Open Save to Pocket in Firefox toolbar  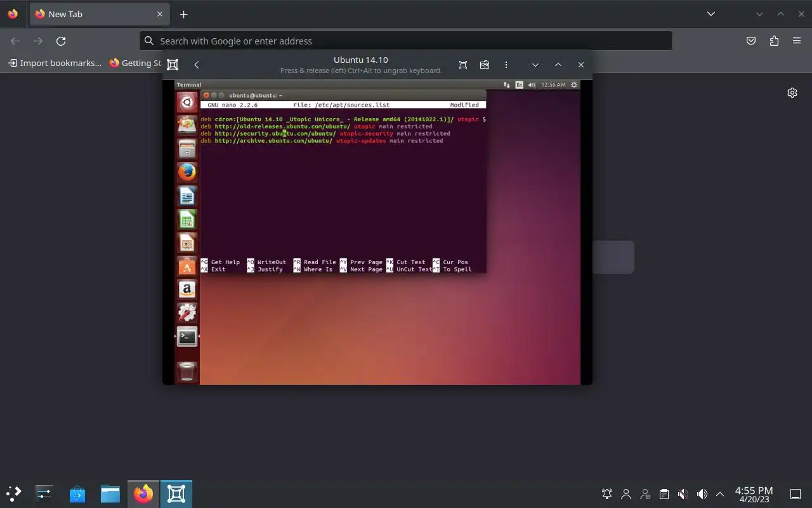coord(751,41)
